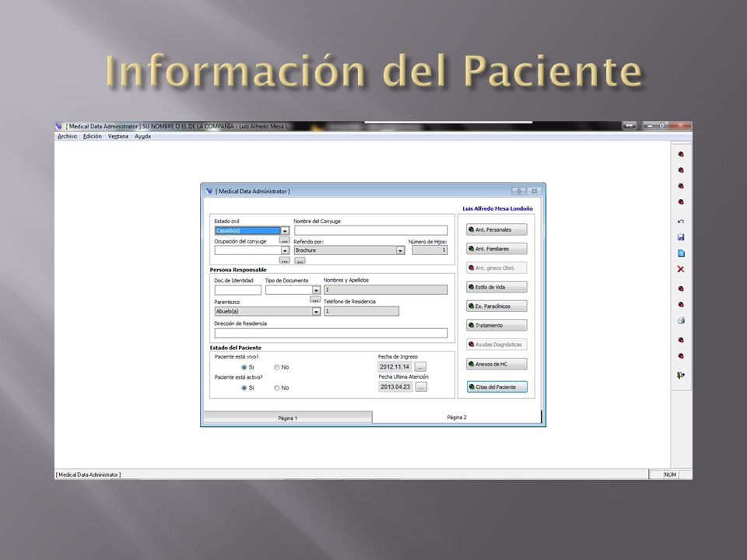Click the Ayudas Diagnósticas button
The width and height of the screenshot is (747, 560).
coord(496,345)
